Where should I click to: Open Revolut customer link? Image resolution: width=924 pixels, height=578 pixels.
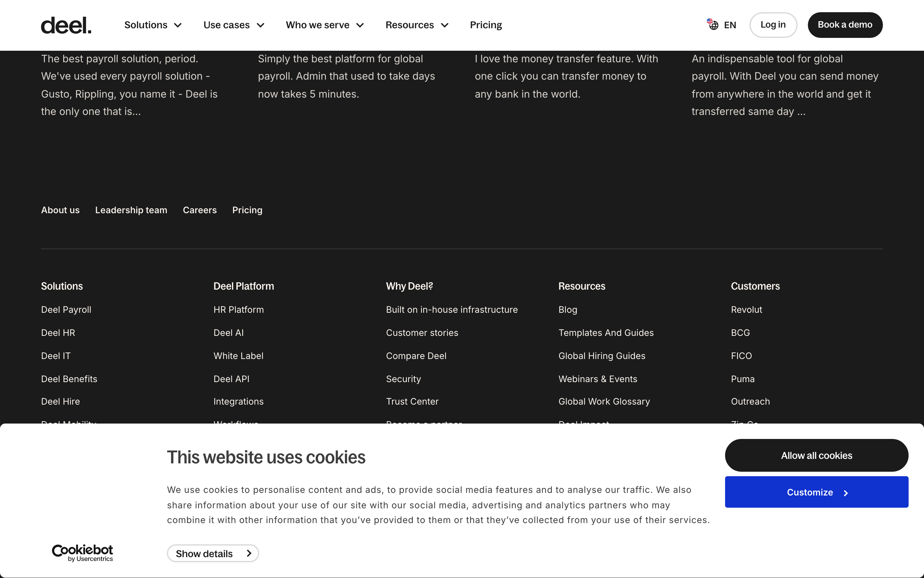[x=746, y=310]
